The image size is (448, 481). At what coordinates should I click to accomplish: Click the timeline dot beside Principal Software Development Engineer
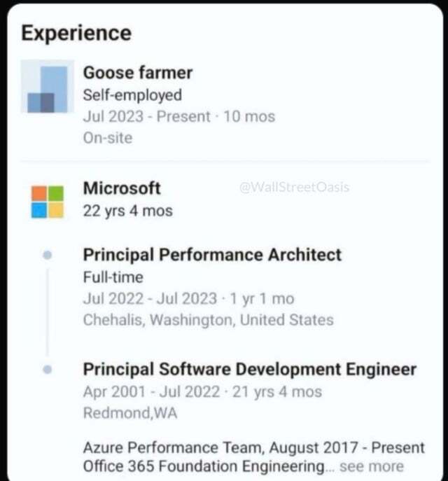click(48, 369)
